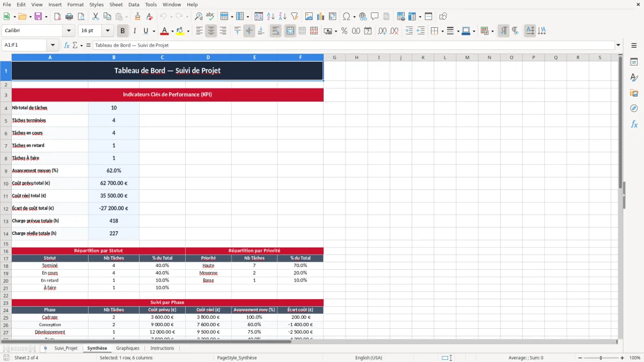Click the Name Box field showing A1:F1
Image resolution: width=644 pixels, height=362 pixels.
(25, 46)
